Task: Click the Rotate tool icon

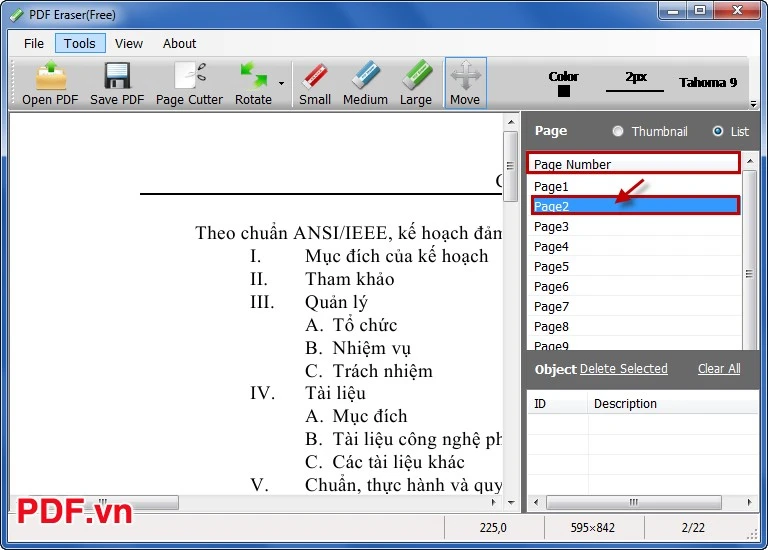Action: coord(253,75)
